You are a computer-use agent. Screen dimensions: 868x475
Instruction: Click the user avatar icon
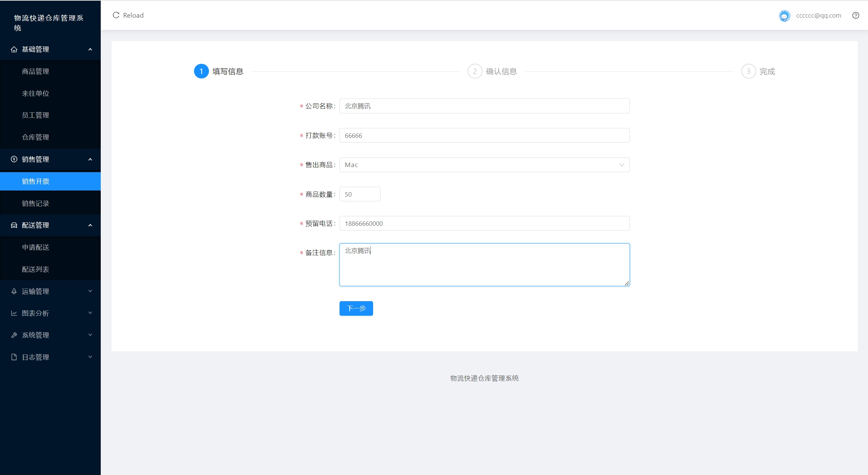click(x=784, y=16)
